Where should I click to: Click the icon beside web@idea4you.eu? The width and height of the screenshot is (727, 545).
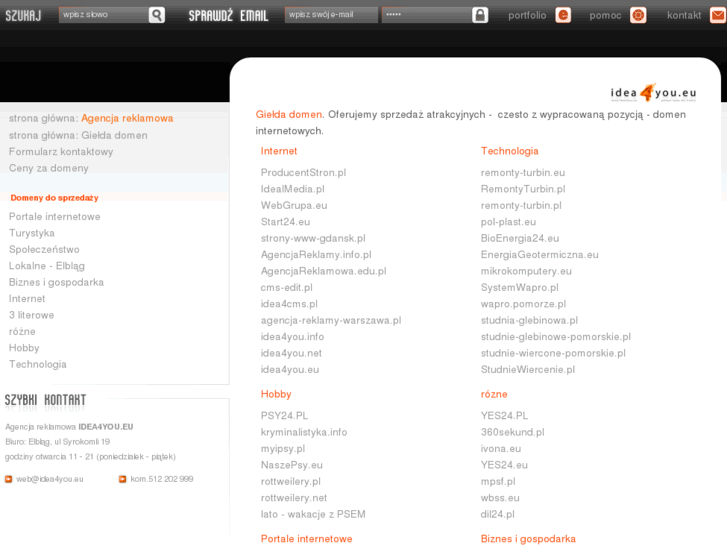(x=8, y=479)
